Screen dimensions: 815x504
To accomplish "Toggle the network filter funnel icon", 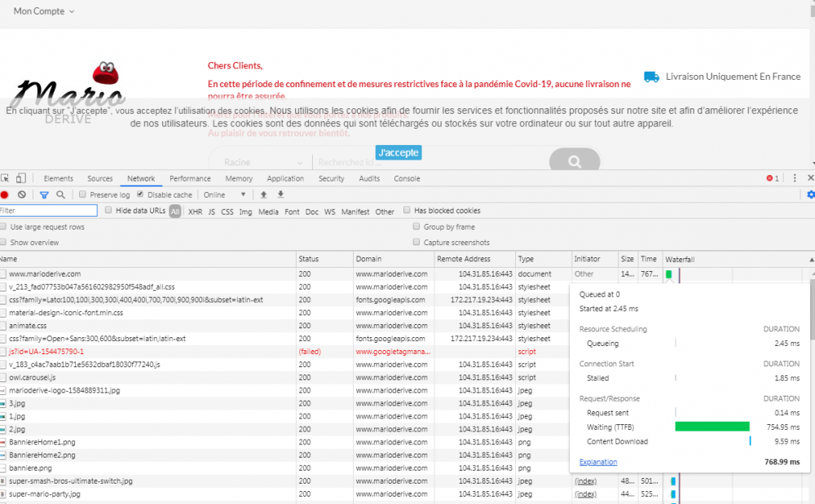I will coord(45,195).
